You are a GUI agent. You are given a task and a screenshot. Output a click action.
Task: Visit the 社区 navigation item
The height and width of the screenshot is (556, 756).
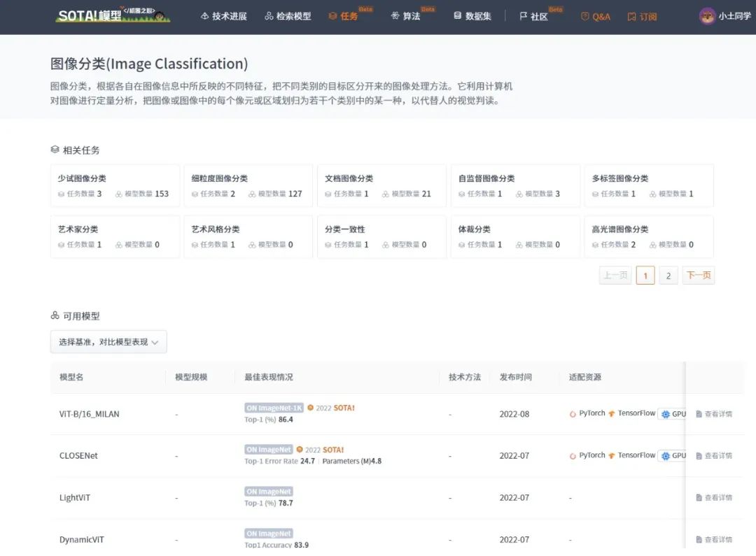point(533,16)
